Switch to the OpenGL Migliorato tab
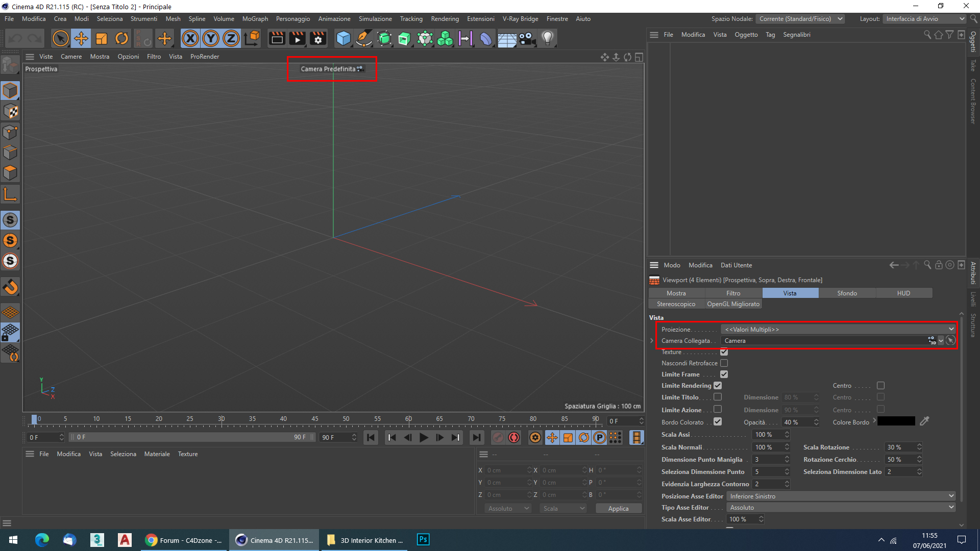This screenshot has height=551, width=980. pos(733,304)
